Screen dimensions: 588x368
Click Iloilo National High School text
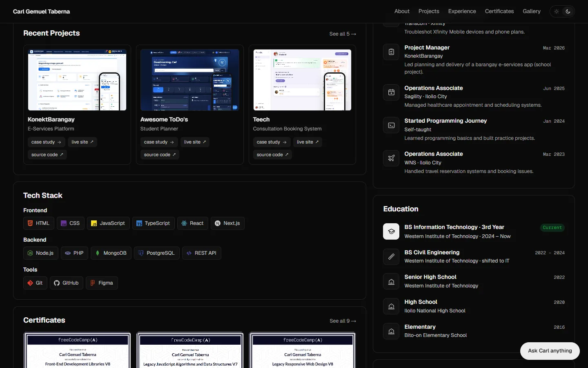[x=435, y=311]
